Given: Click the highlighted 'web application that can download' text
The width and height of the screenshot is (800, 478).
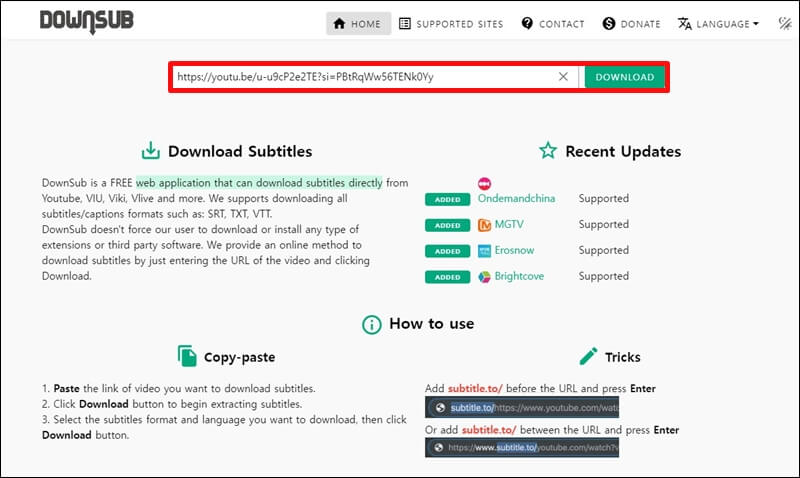Looking at the screenshot, I should click(259, 183).
